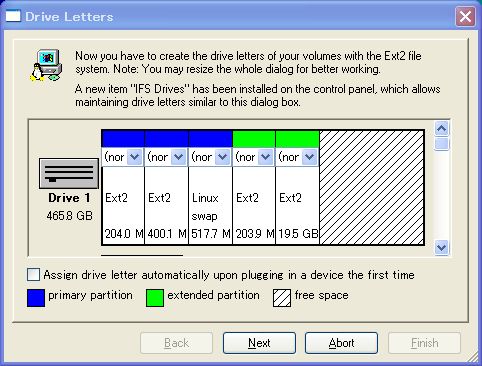482x366 pixels.
Task: Click the disabled Back button
Action: tap(177, 343)
